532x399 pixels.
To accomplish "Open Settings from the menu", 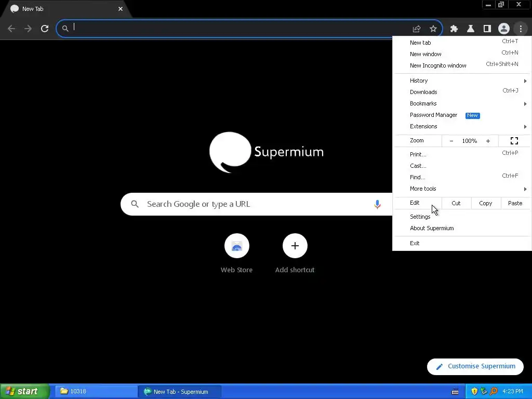I will tap(462, 217).
